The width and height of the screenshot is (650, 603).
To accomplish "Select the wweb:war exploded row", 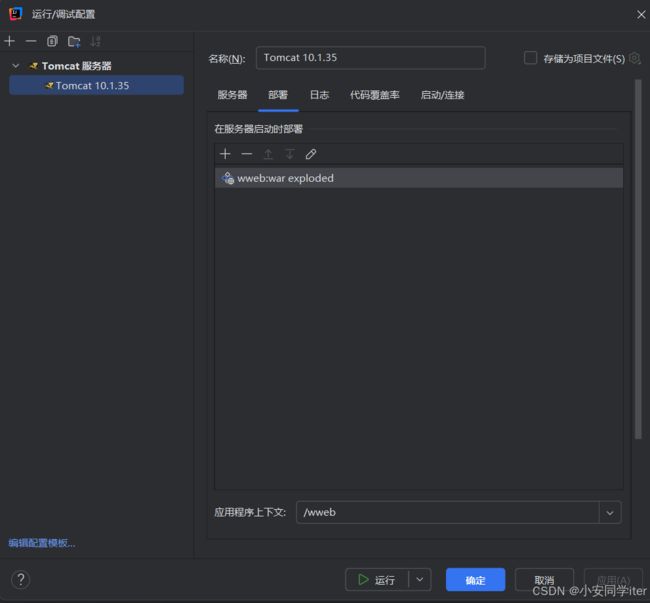I will 419,178.
